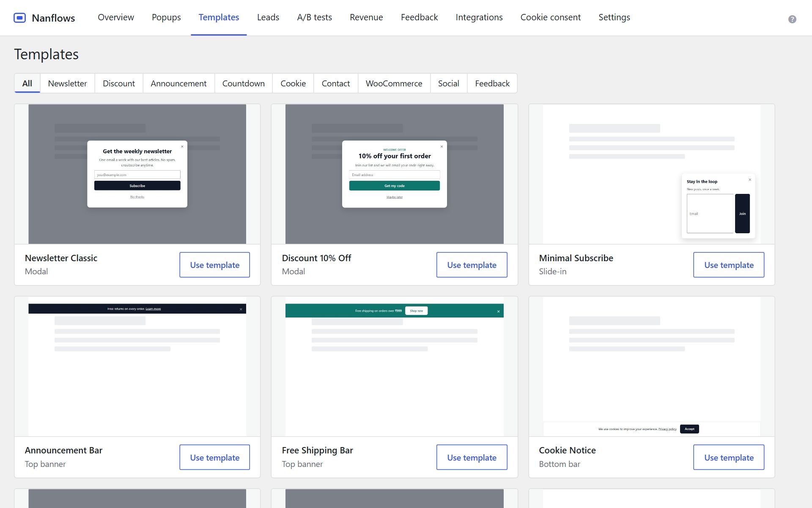This screenshot has height=508, width=812.
Task: Go to the Integrations tab
Action: pos(479,17)
